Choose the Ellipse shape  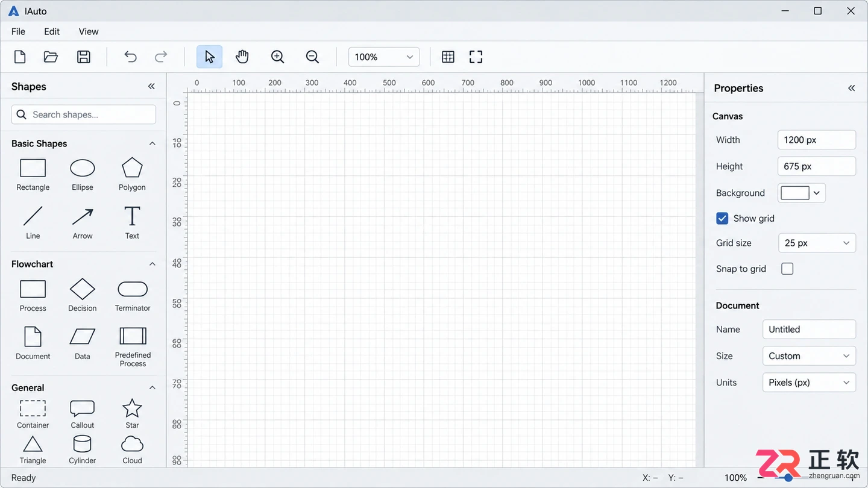point(83,175)
